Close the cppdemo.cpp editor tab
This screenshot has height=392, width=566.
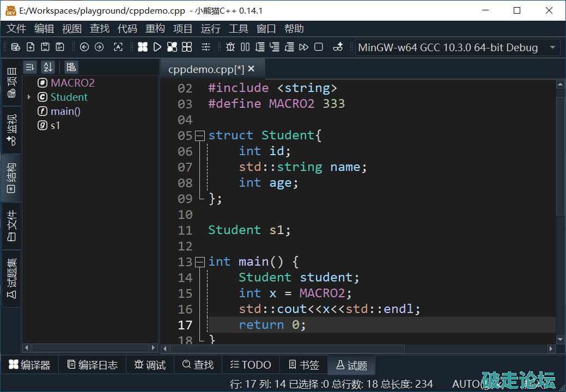(251, 69)
